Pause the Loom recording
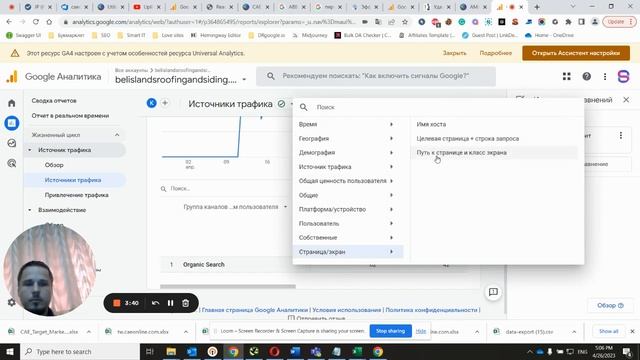 point(171,303)
